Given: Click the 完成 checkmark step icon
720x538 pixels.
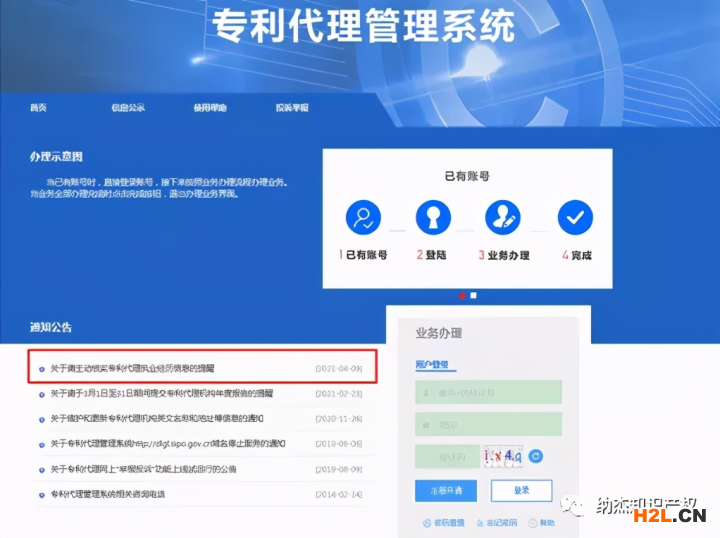Looking at the screenshot, I should click(575, 218).
